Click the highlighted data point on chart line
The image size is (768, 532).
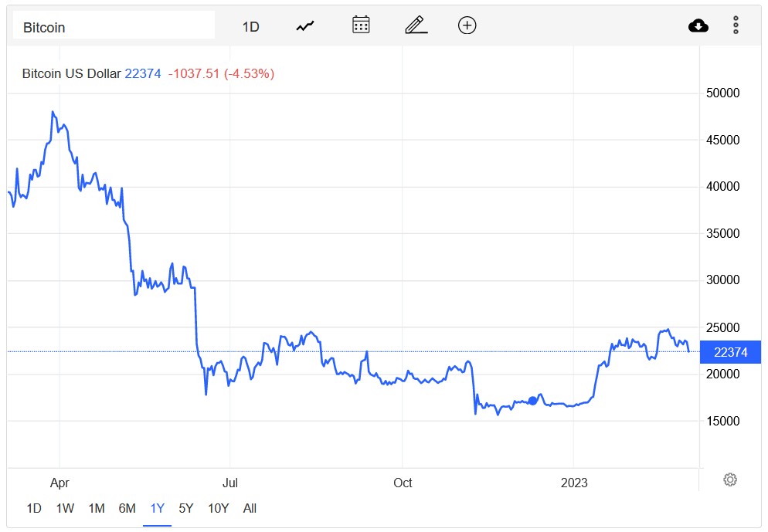pos(533,401)
